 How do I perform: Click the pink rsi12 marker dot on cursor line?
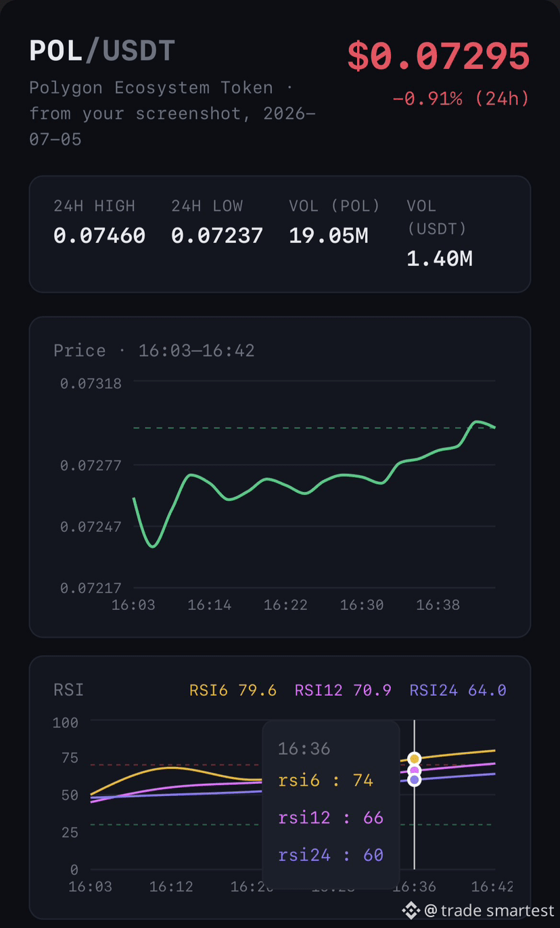(415, 771)
